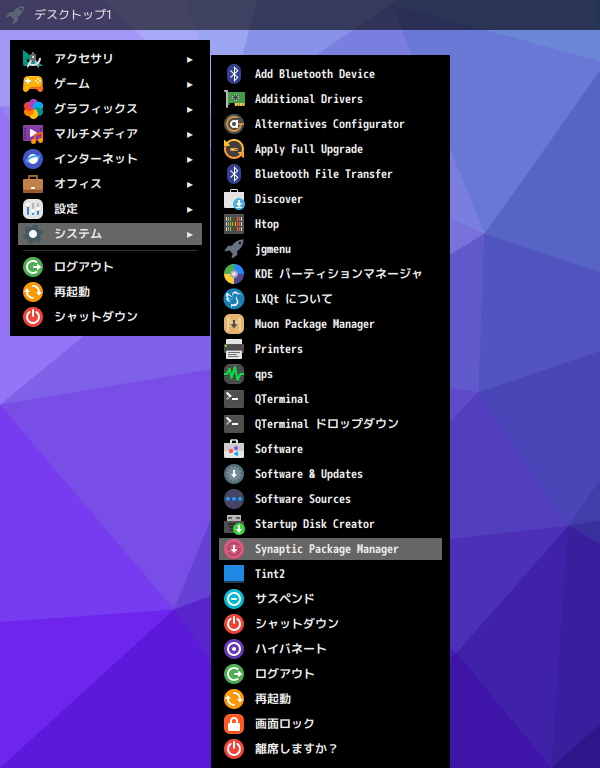Click the Software Sources dots icon

click(234, 499)
